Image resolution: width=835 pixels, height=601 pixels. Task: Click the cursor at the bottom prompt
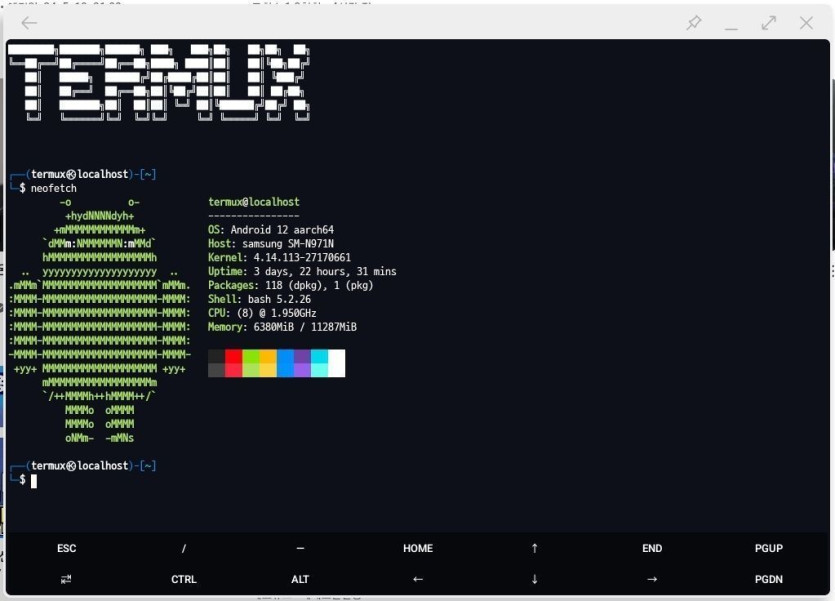[x=34, y=481]
